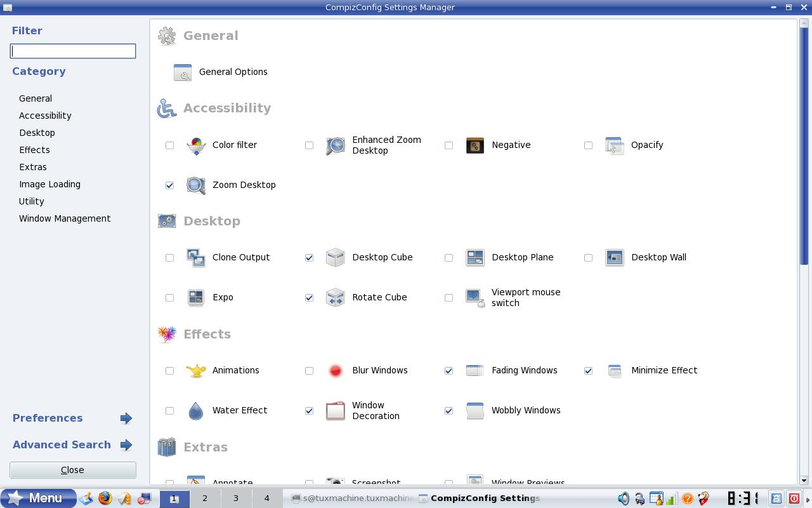Click the scrollbar up arrow
812x508 pixels.
[x=804, y=23]
